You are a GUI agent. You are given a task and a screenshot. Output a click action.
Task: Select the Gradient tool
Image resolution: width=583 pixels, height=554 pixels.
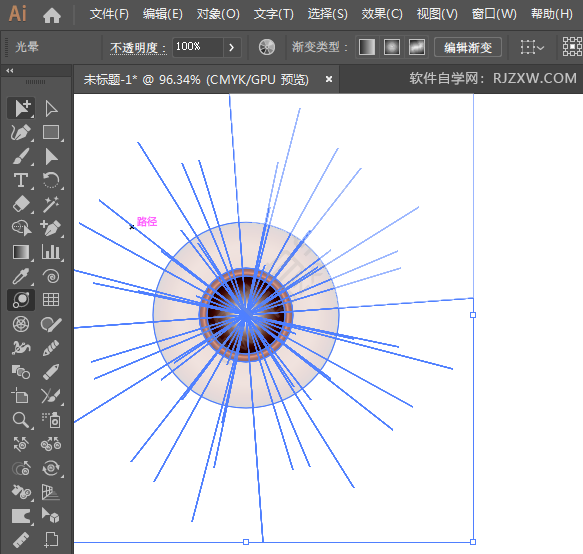[21, 252]
